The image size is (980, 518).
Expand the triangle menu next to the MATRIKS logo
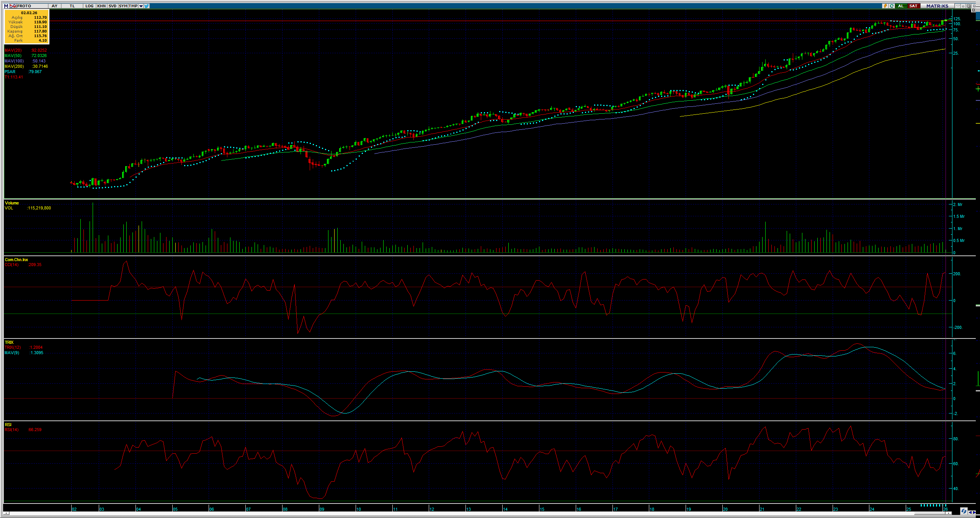coord(958,6)
